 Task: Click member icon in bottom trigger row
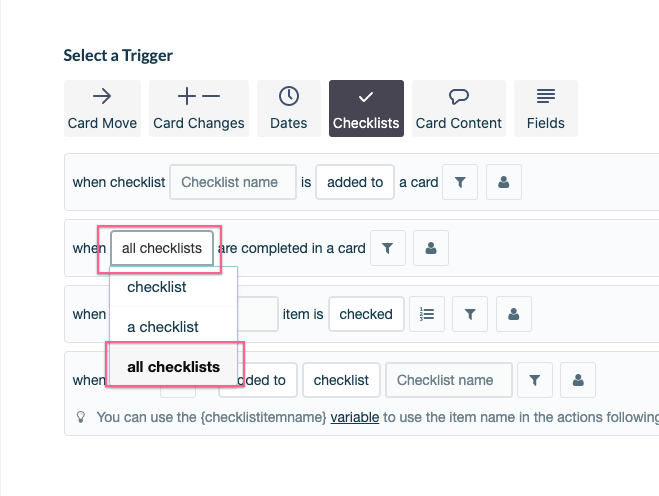(x=578, y=380)
